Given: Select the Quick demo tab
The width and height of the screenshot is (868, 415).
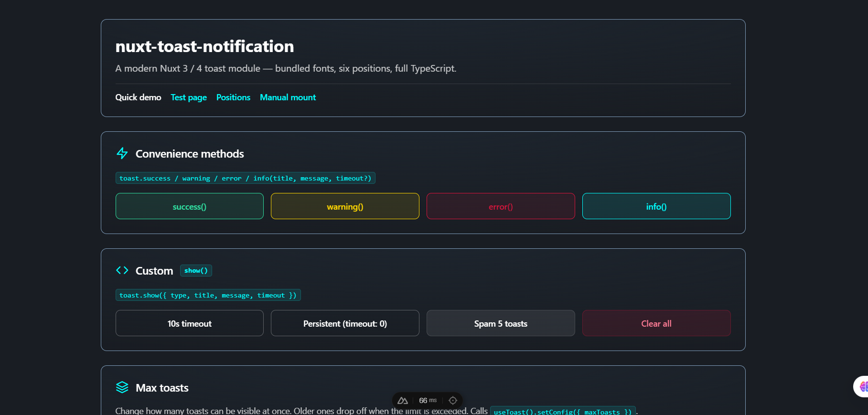Looking at the screenshot, I should (x=138, y=97).
